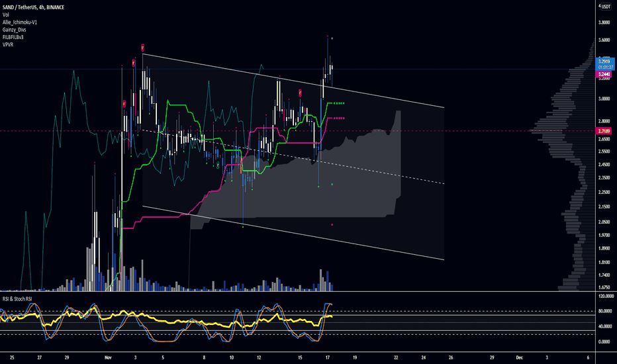Click the 120.0000 RSI scale value

click(x=605, y=296)
